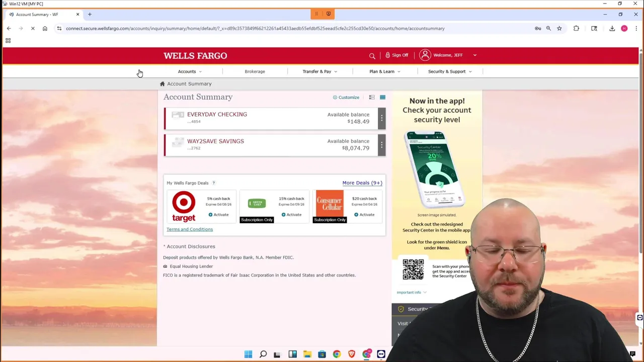Screen dimensions: 644x362
Task: Open a new browser tab
Action: click(x=90, y=14)
